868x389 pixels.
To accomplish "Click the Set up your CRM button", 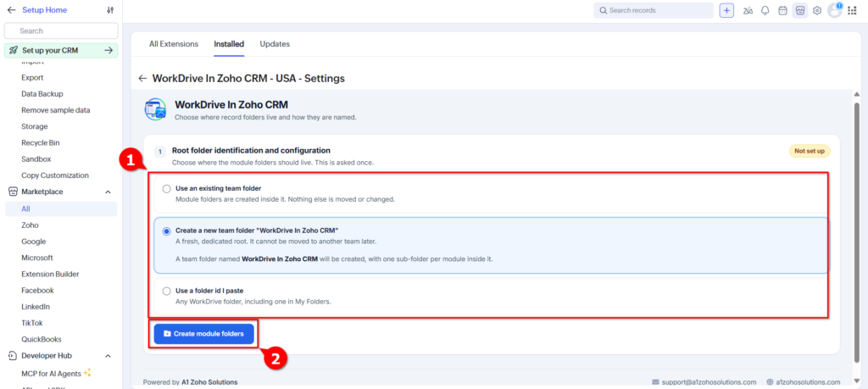I will click(61, 50).
